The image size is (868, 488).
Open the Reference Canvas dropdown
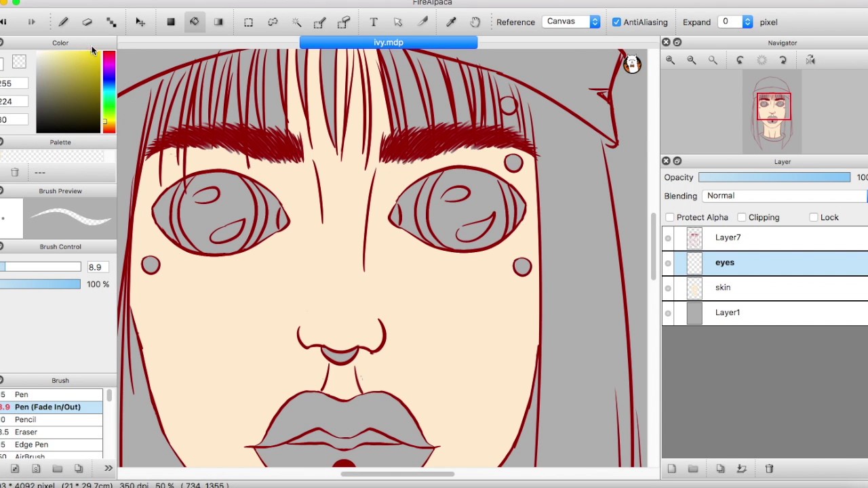[571, 22]
